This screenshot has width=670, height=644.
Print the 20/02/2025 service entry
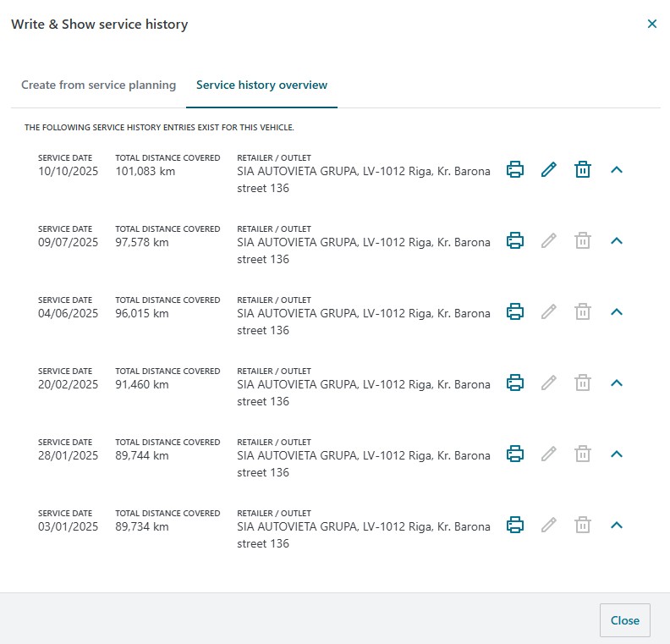514,383
